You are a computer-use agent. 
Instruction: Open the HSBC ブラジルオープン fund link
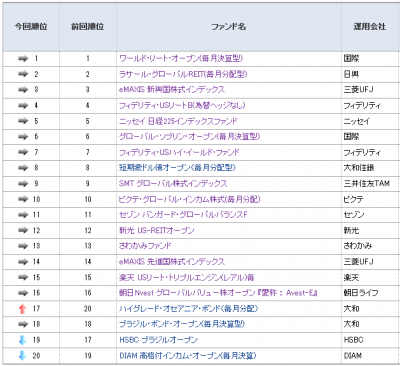pos(158,340)
